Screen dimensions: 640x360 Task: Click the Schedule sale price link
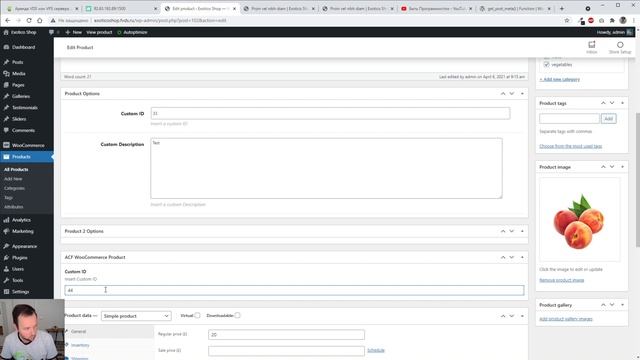coord(376,350)
